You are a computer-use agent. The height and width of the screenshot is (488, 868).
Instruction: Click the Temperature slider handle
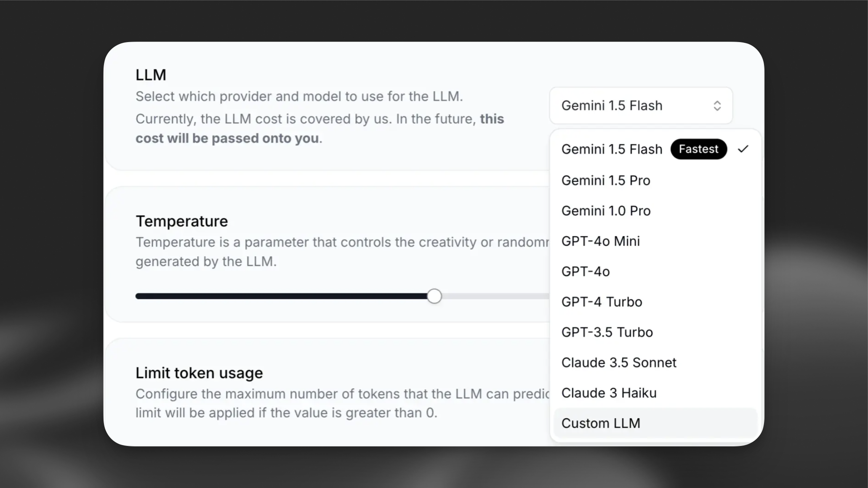pos(434,296)
